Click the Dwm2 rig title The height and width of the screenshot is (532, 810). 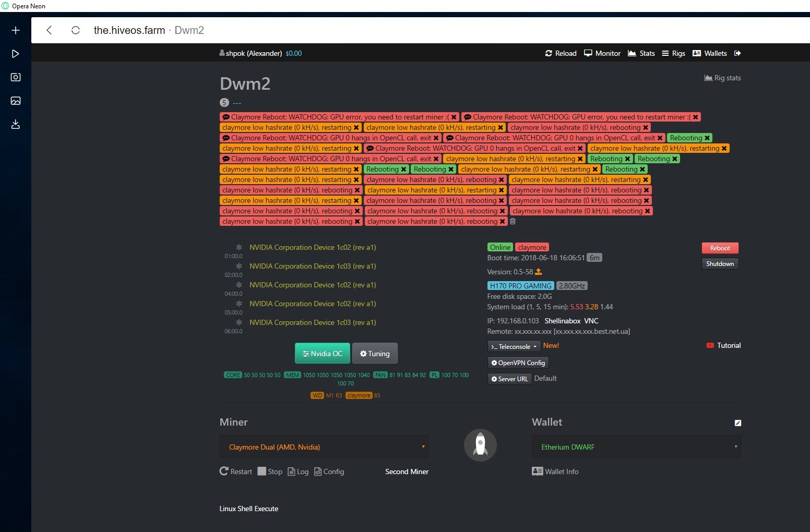click(245, 83)
